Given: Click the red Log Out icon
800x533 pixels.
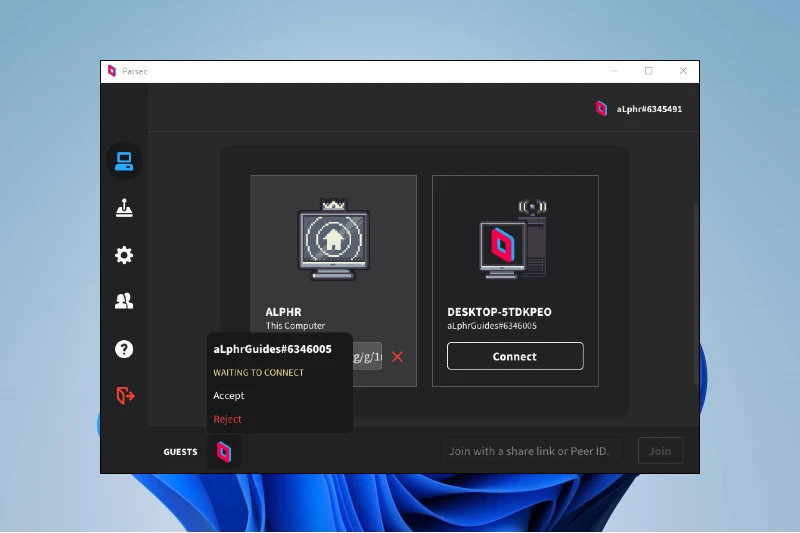Looking at the screenshot, I should click(125, 395).
